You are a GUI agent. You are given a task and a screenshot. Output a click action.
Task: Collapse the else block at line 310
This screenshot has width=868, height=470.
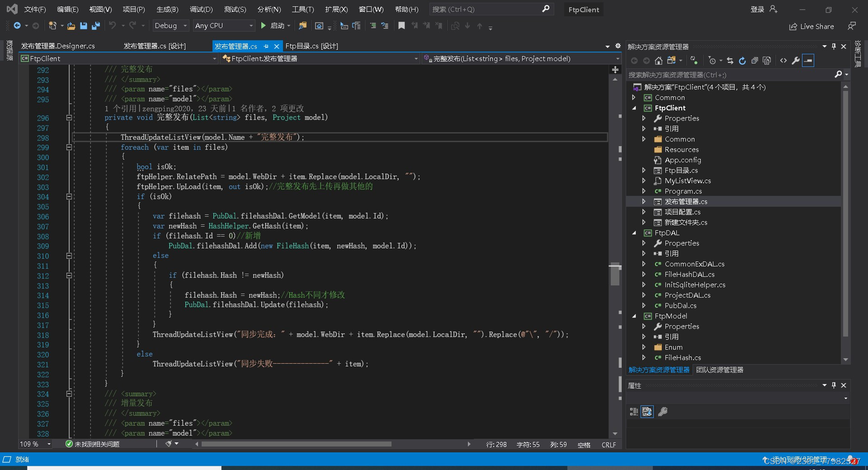coord(69,256)
